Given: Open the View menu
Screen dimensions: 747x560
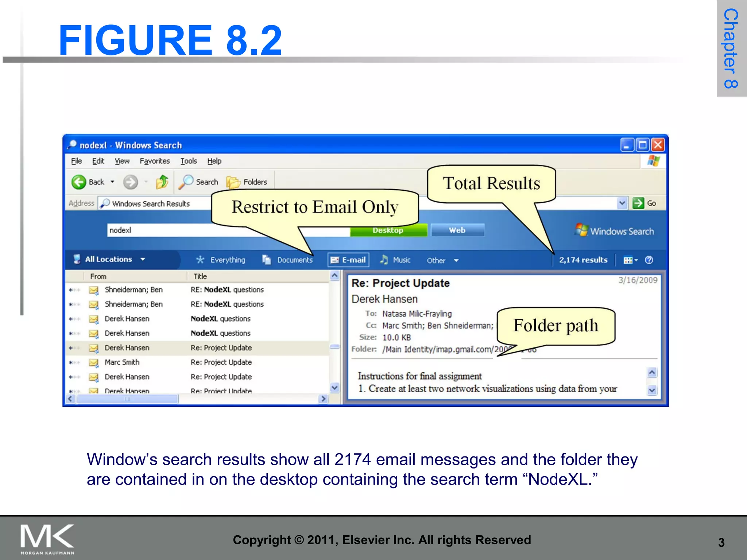Looking at the screenshot, I should [x=122, y=161].
